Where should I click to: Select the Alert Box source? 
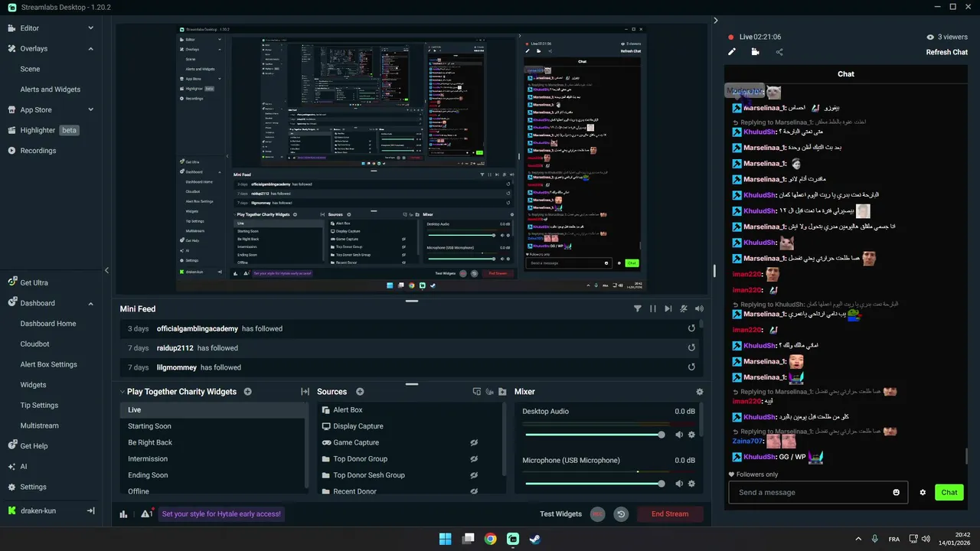tap(410, 410)
